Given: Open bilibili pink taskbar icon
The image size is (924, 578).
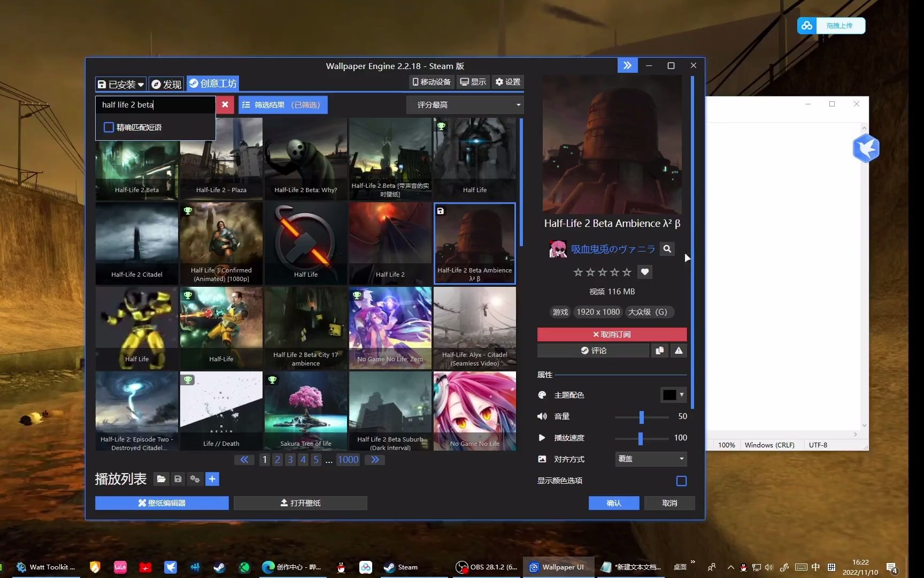Looking at the screenshot, I should [120, 567].
